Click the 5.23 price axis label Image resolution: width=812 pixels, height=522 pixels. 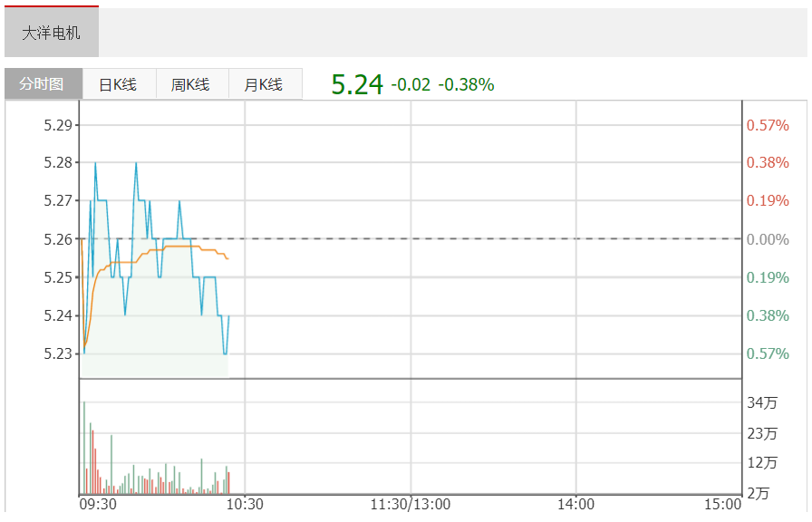pos(58,353)
